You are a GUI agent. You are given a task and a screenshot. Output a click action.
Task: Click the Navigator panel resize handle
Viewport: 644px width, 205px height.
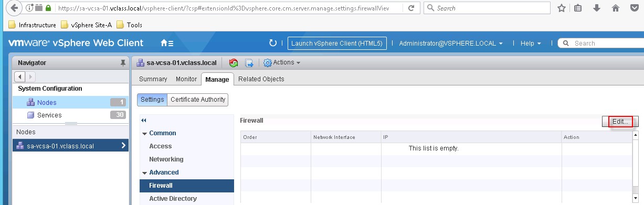tap(70, 124)
